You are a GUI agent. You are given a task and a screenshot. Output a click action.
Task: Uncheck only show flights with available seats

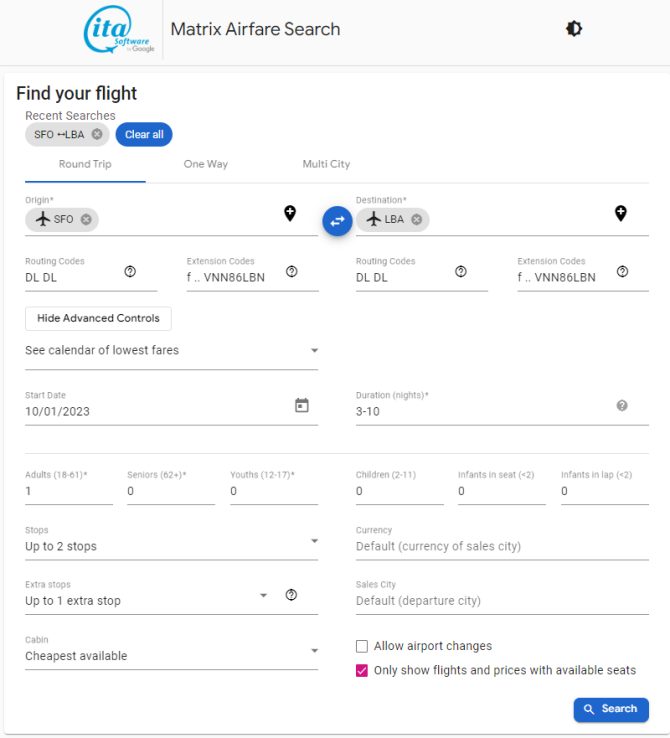362,671
